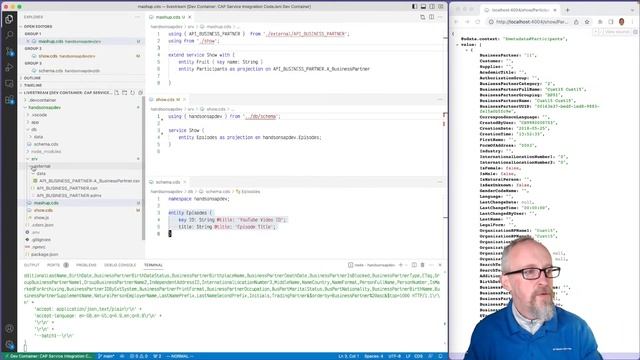Open Source Control view in activity bar
640x360 pixels.
(x=9, y=51)
